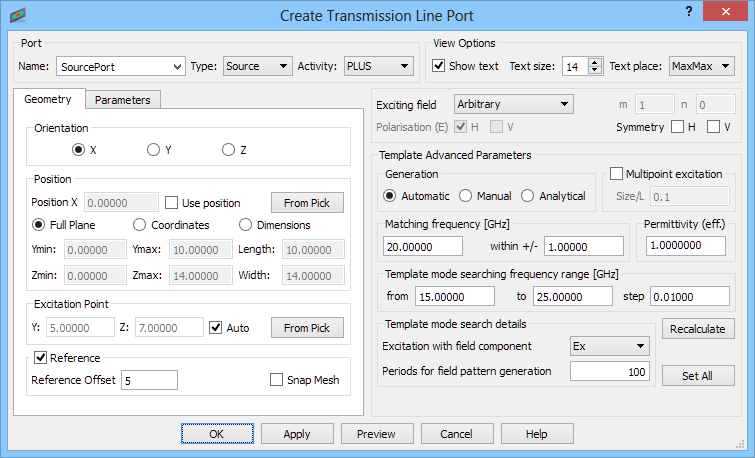This screenshot has height=458, width=755.
Task: Close the Create Transmission Line Port dialog
Action: [725, 12]
